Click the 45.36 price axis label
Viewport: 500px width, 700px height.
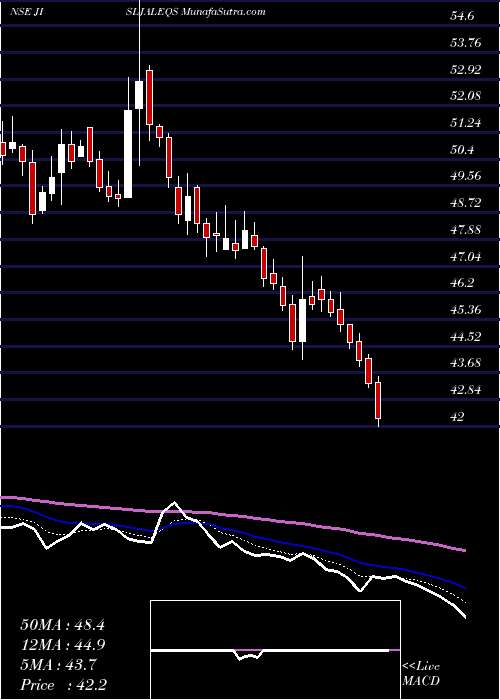(x=465, y=309)
